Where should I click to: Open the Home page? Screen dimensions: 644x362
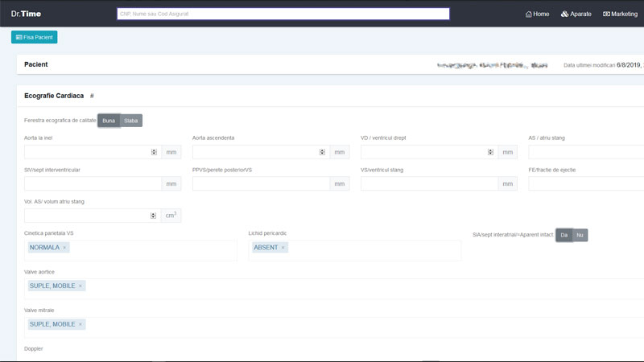[537, 14]
